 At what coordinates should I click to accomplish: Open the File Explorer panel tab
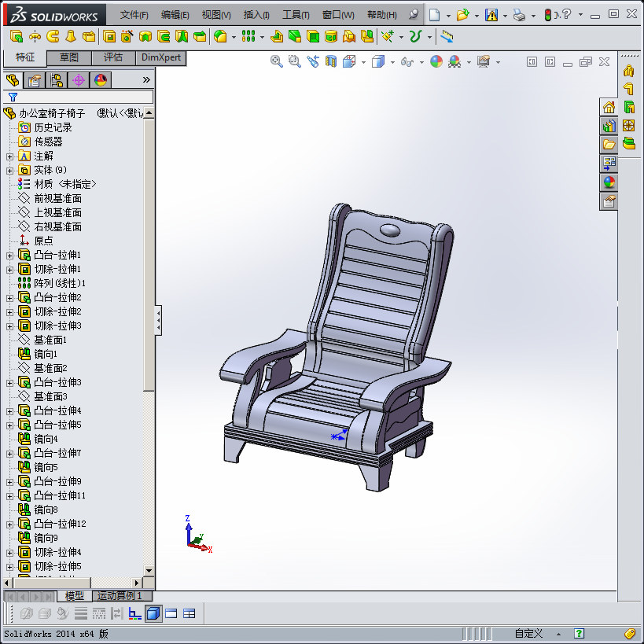[609, 145]
